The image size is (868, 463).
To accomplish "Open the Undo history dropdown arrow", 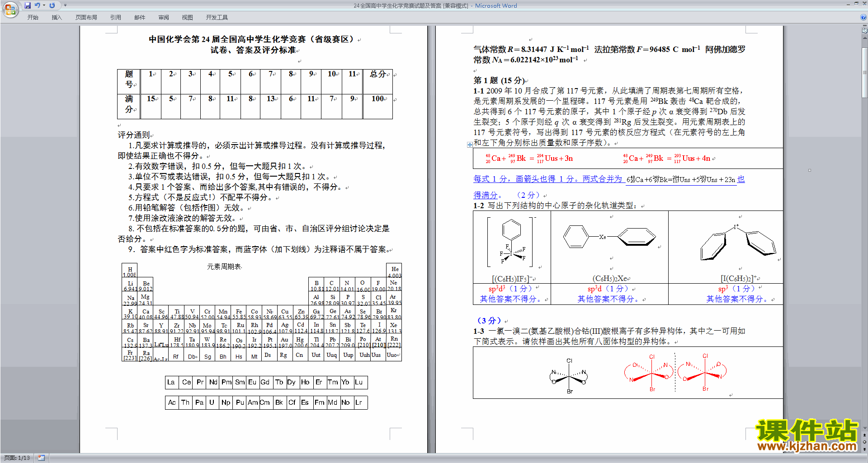I will coord(44,5).
